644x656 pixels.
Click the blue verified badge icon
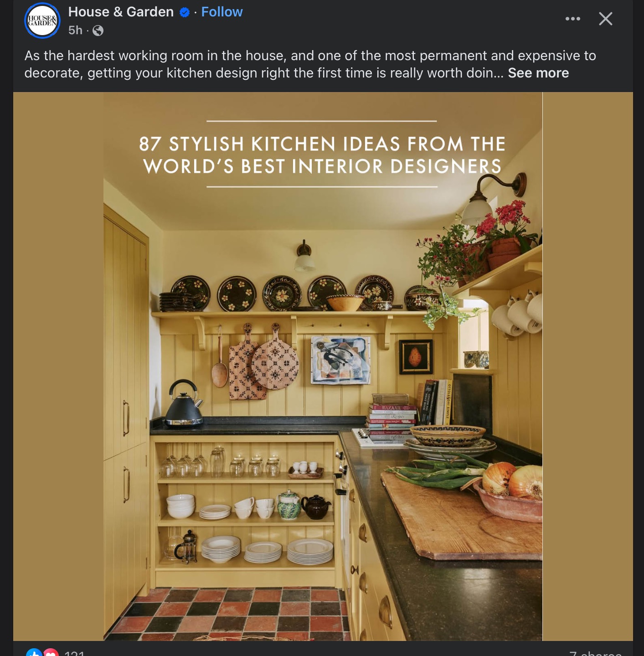point(185,12)
